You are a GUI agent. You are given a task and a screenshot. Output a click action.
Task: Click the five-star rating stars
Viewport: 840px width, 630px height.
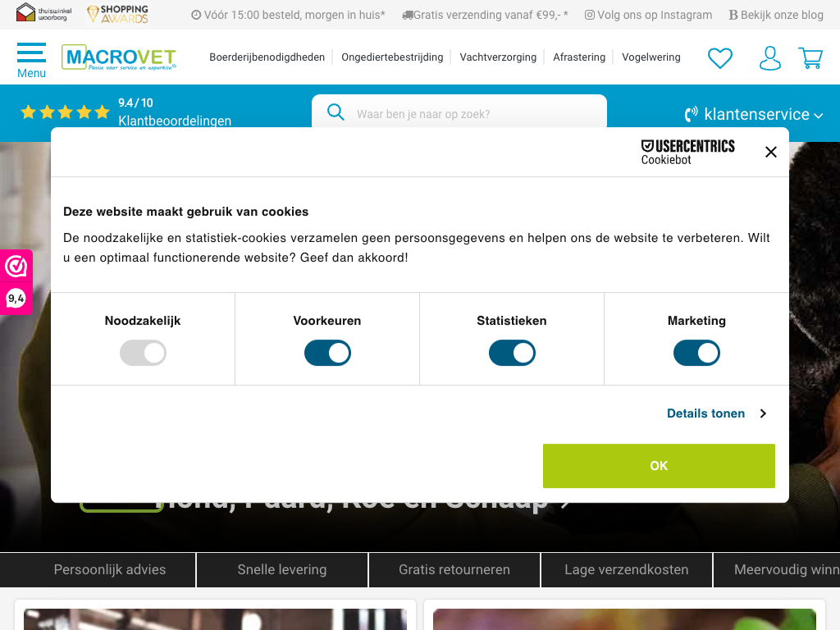pos(65,112)
